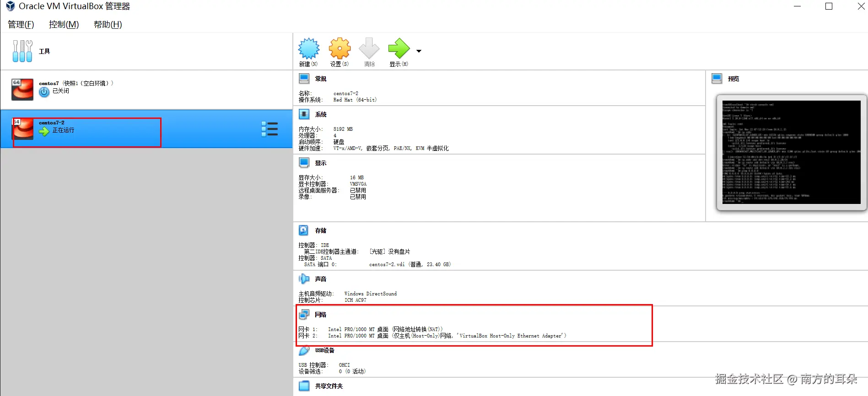This screenshot has width=868, height=396.
Task: Click the 正在运行 status of centos7-2
Action: click(x=63, y=130)
